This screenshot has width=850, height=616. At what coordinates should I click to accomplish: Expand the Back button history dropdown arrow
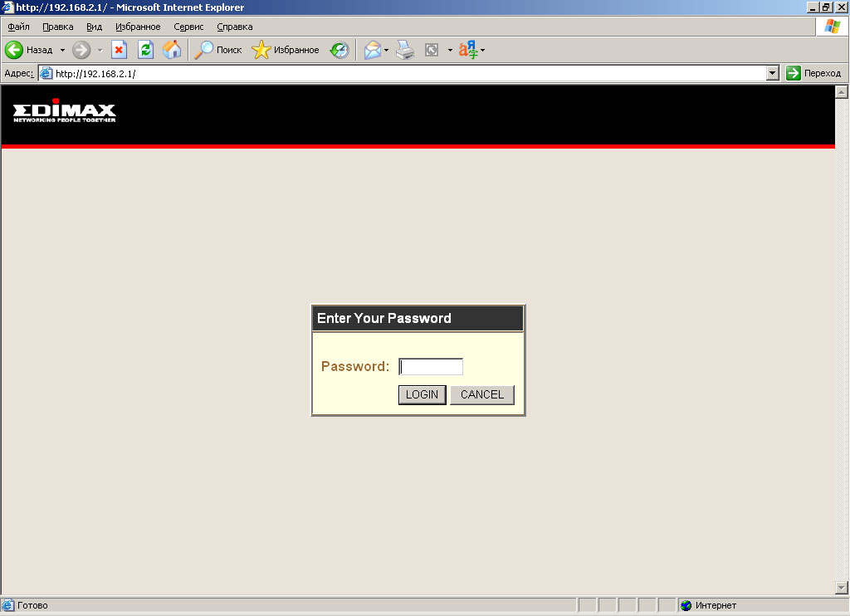62,50
